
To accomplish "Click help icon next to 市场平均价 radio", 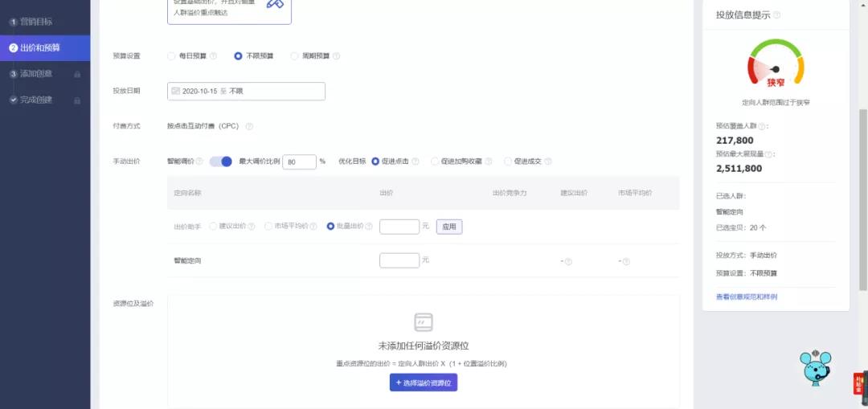I will pyautogui.click(x=313, y=227).
